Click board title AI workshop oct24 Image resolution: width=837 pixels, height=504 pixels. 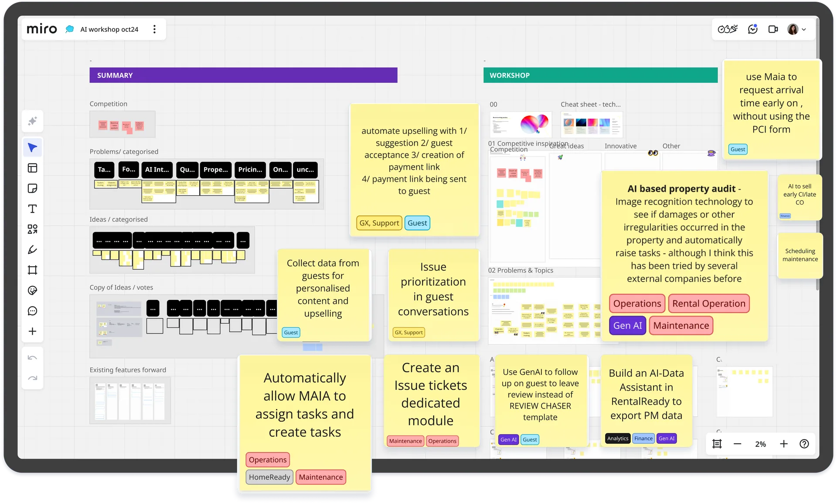[109, 29]
